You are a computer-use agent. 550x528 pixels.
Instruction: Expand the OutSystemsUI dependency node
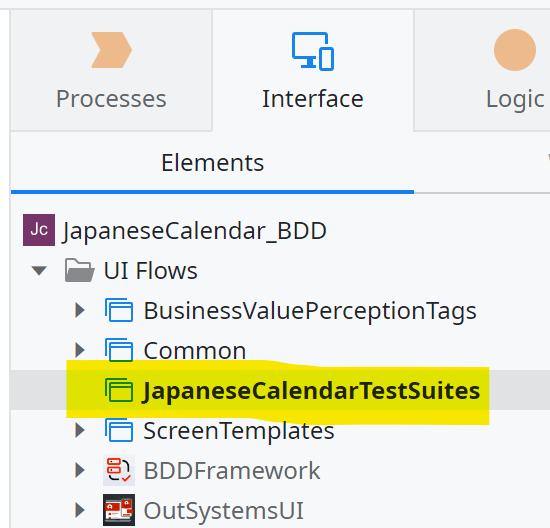point(80,510)
